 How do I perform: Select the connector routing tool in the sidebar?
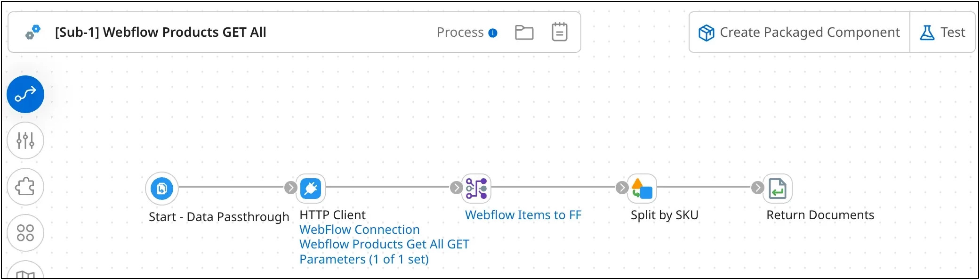25,94
